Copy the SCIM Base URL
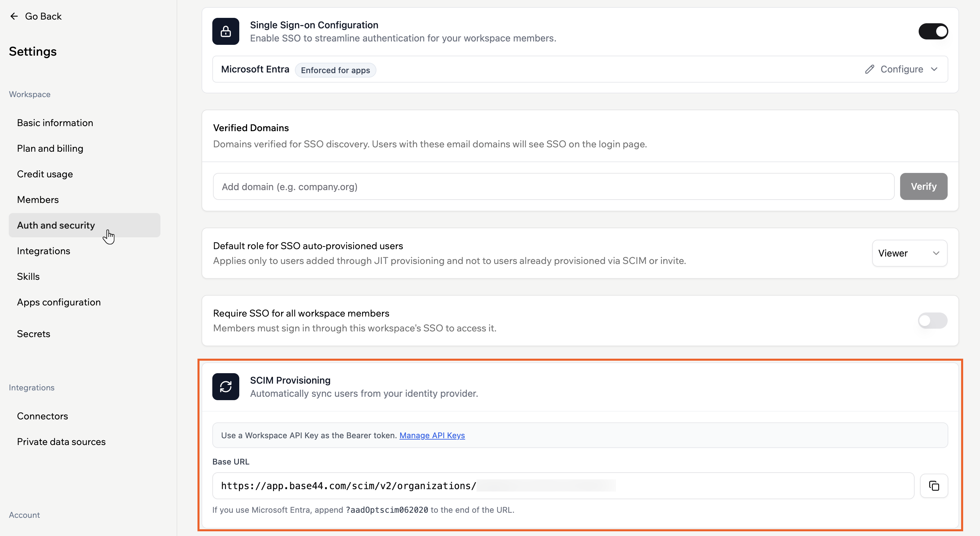The image size is (980, 536). [933, 486]
